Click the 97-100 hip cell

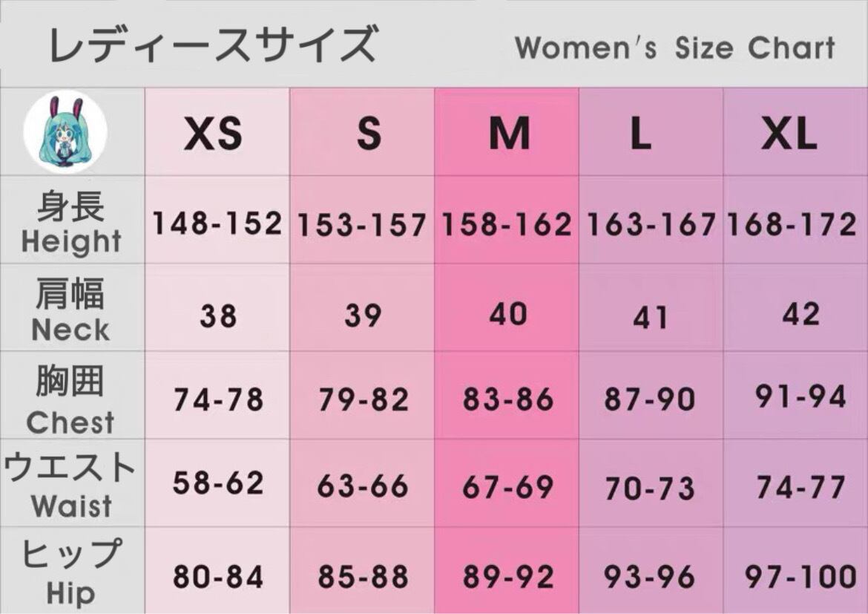[800, 577]
